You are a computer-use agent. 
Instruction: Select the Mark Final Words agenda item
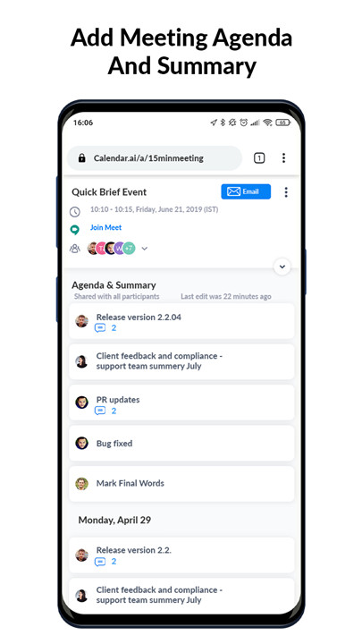click(x=181, y=483)
